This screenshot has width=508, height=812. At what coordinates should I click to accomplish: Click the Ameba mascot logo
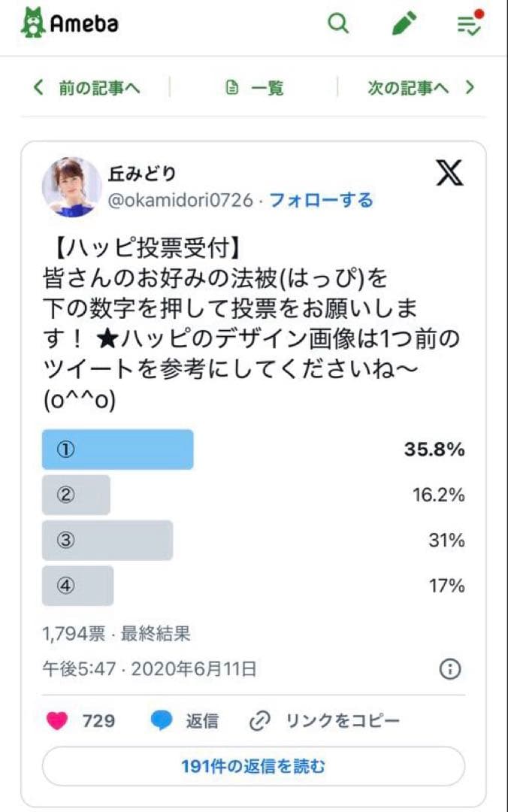tap(30, 23)
